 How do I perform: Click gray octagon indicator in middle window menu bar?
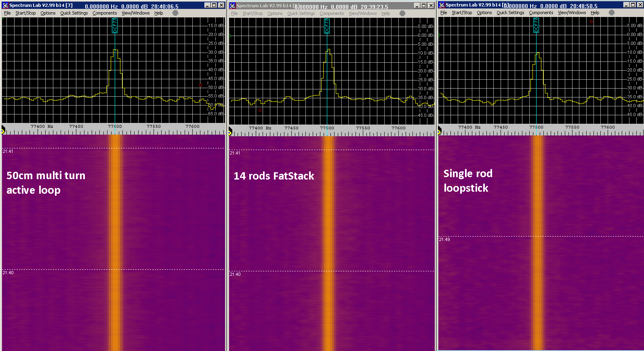coord(402,13)
